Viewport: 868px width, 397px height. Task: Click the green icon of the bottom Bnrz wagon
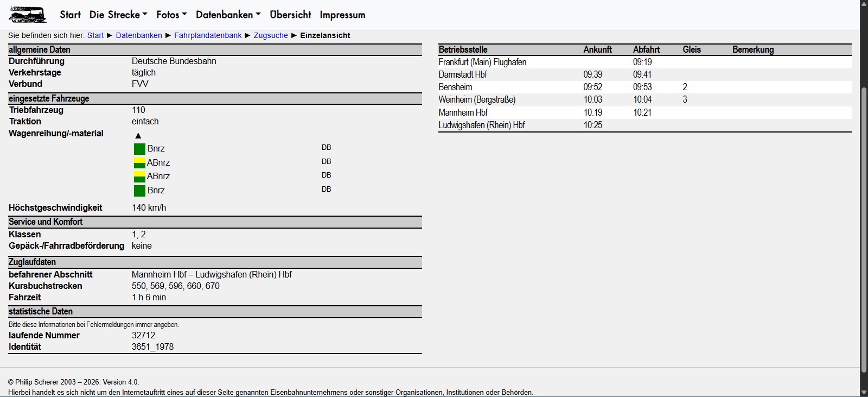(x=139, y=191)
